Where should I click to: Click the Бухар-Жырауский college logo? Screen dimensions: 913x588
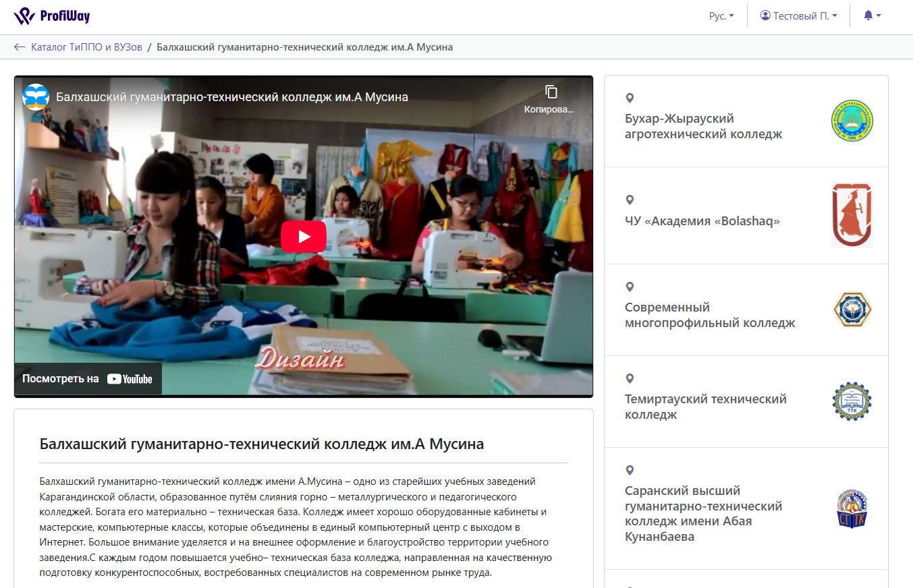852,121
